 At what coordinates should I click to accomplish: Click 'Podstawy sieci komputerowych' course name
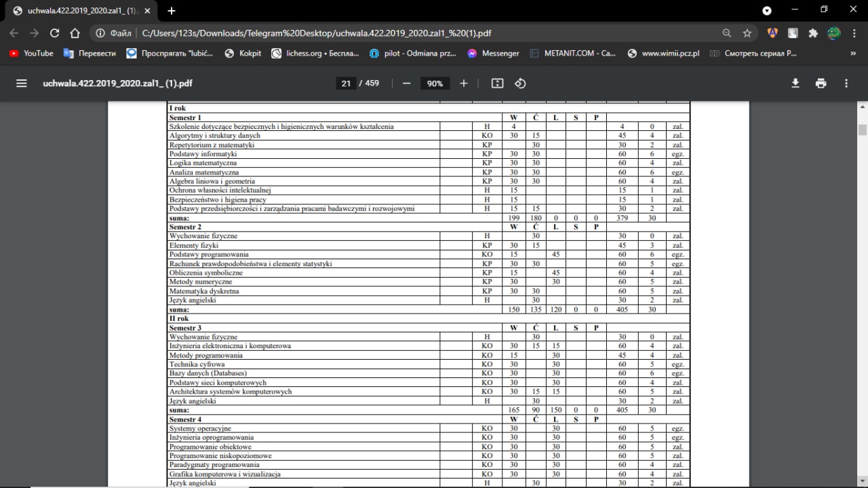click(218, 383)
